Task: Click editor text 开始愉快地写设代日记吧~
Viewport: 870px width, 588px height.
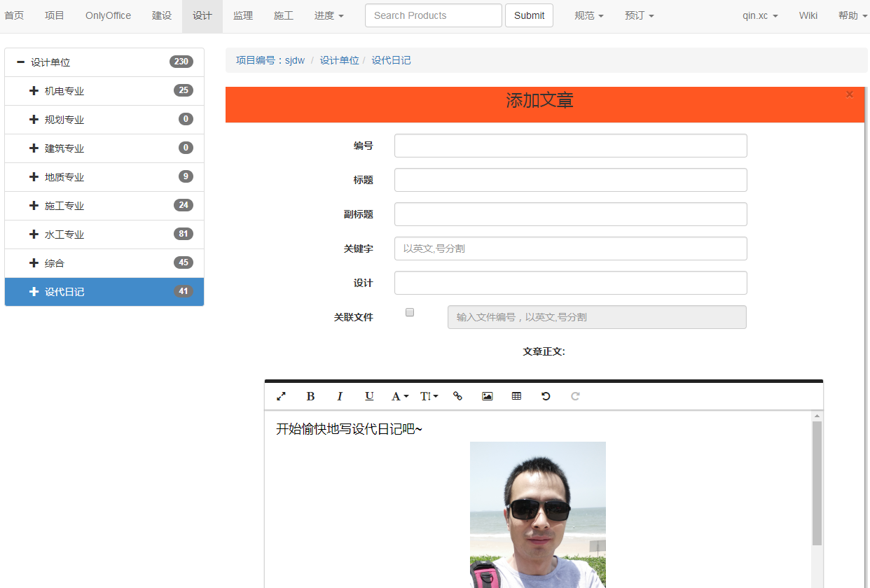Action: coord(350,428)
